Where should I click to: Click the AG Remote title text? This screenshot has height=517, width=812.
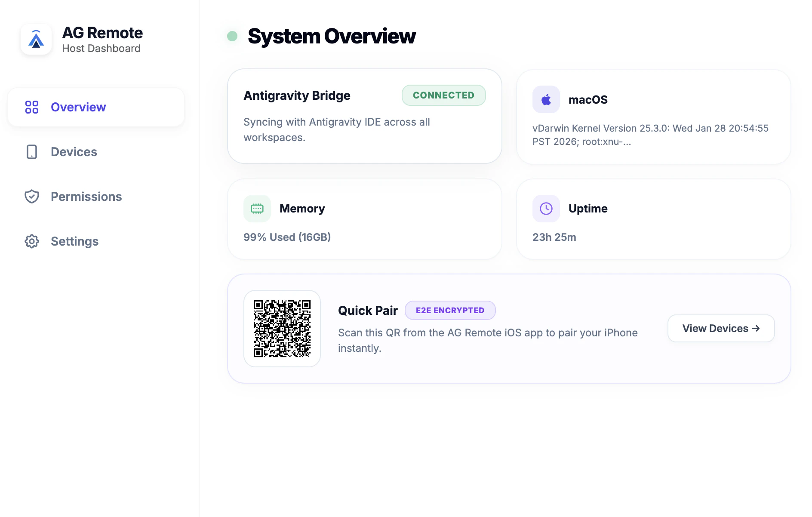tap(102, 33)
